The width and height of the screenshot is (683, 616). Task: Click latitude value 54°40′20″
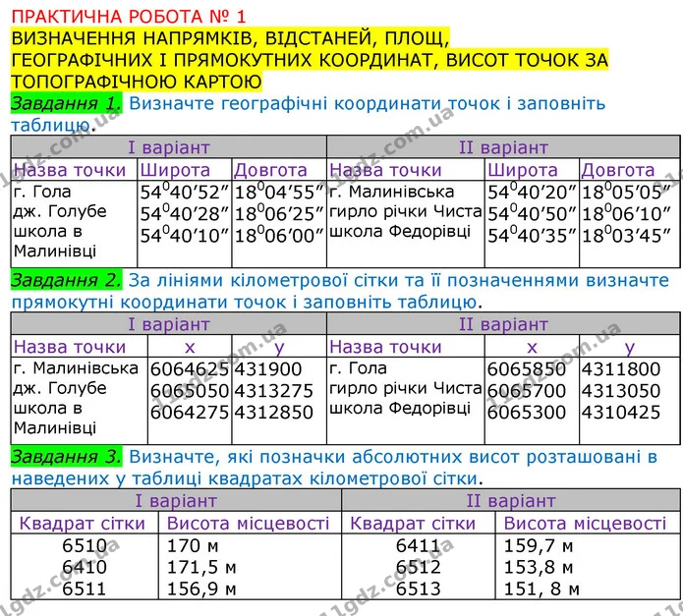(532, 192)
